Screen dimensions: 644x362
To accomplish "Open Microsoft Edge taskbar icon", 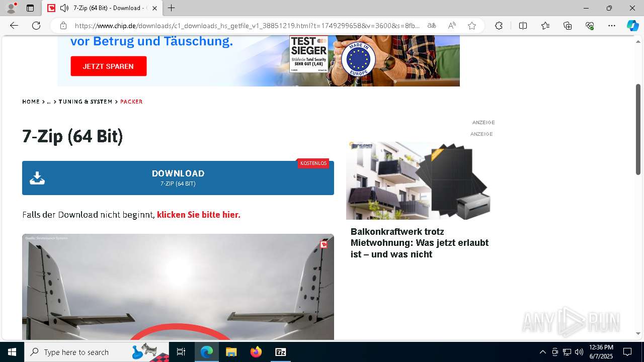I will (x=207, y=352).
